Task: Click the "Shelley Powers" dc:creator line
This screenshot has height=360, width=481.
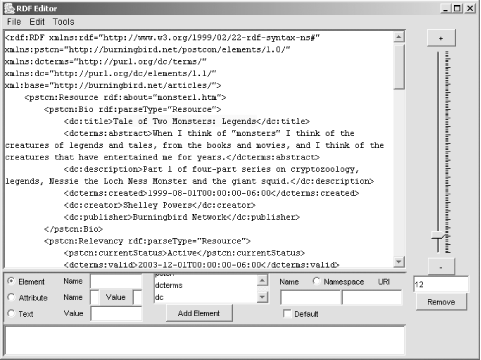Action: pos(160,205)
